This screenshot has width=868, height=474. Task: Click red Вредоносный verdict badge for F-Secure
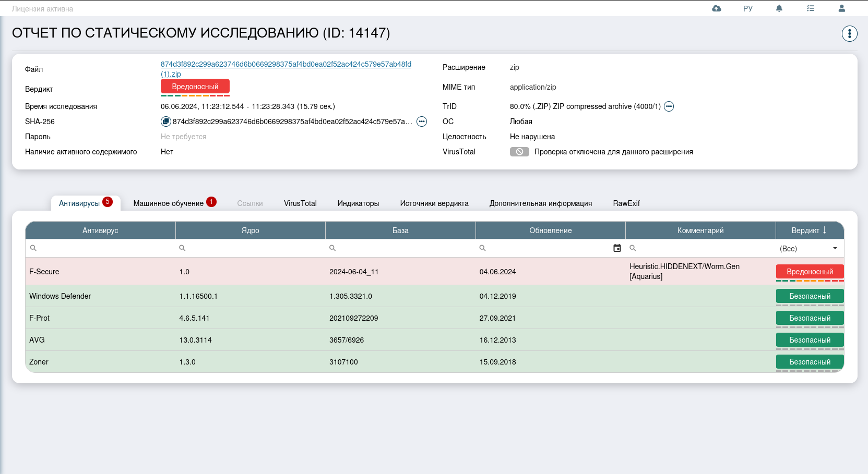(810, 272)
